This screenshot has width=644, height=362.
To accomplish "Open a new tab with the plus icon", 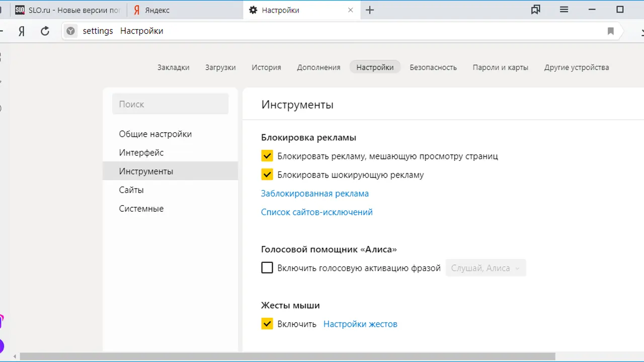I will coord(370,10).
